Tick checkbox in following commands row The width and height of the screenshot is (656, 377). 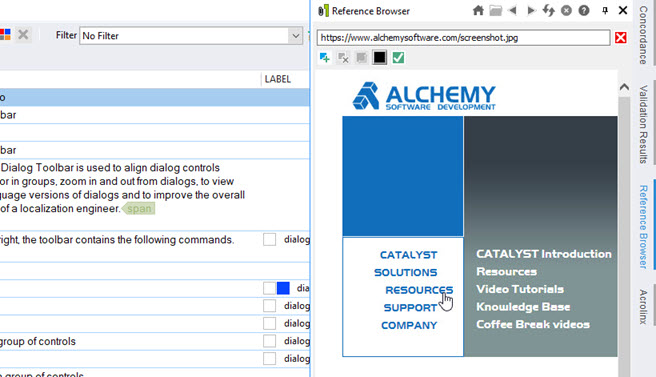point(269,239)
